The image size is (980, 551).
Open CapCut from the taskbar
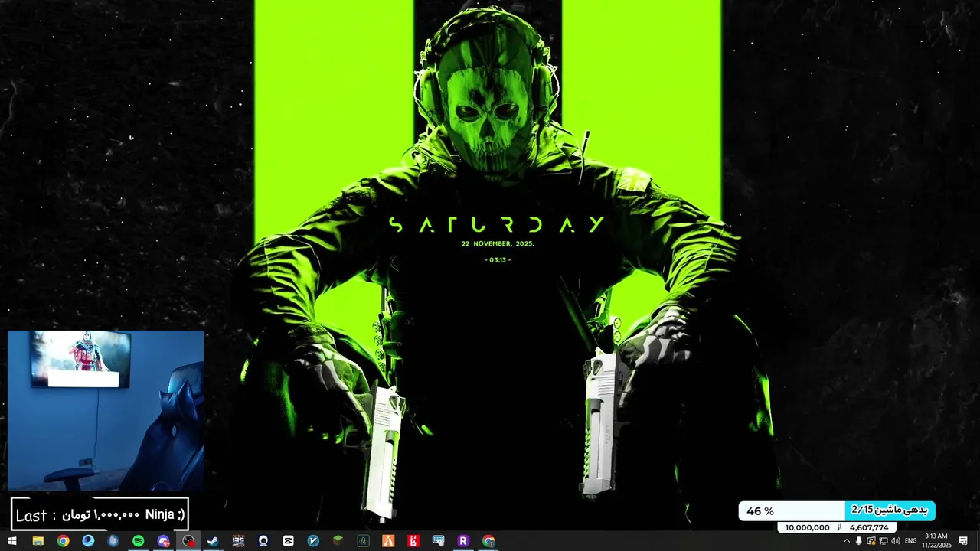coord(288,541)
